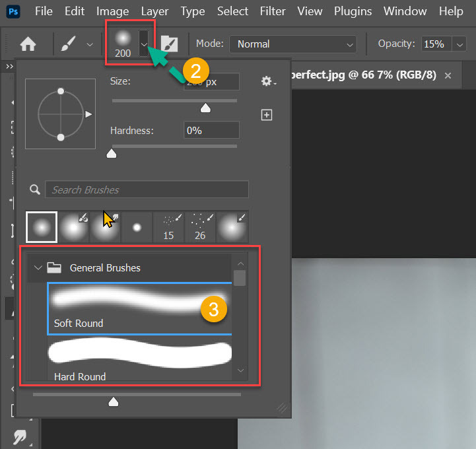Open the Image menu
This screenshot has height=449, width=476.
click(x=112, y=11)
